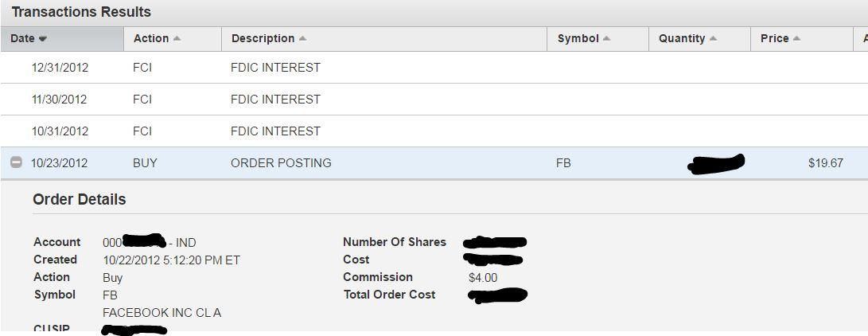Click the ORDER POSTING description

click(281, 163)
